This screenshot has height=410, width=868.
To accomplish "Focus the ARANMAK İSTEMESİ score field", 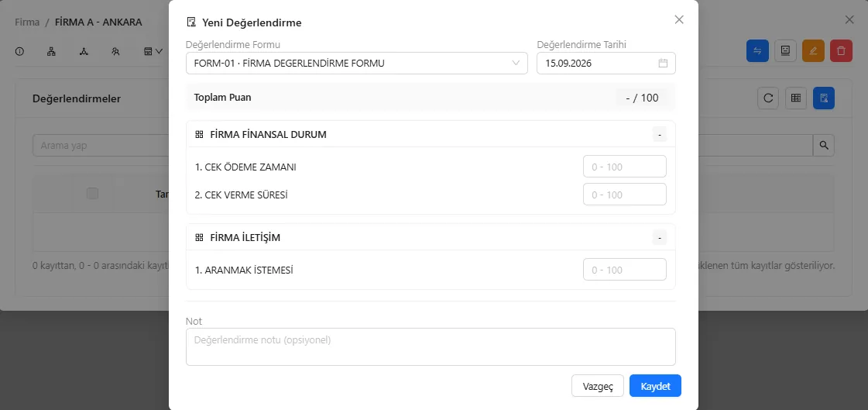I will pyautogui.click(x=624, y=270).
